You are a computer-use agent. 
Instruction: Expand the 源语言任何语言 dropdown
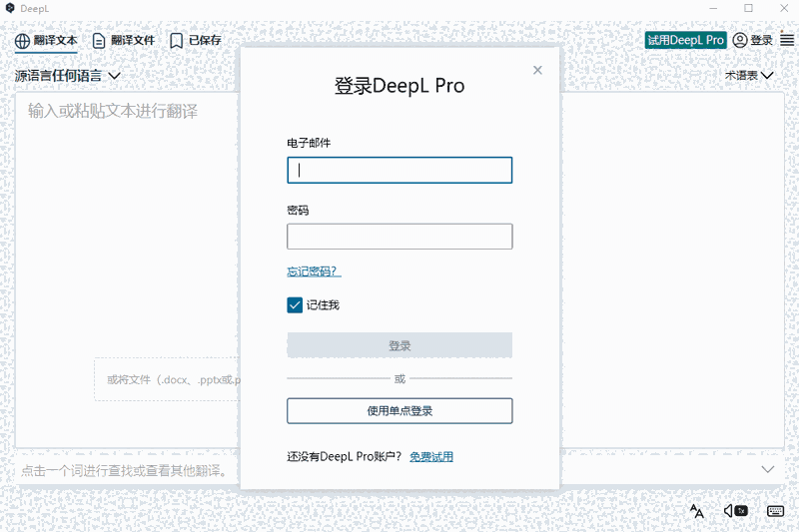coord(68,76)
